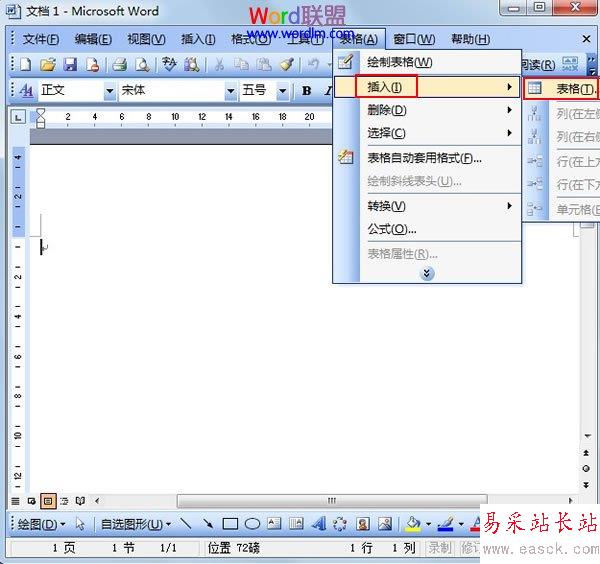The width and height of the screenshot is (600, 564).
Task: Click the Draw Table pencil icon
Action: pos(346,62)
